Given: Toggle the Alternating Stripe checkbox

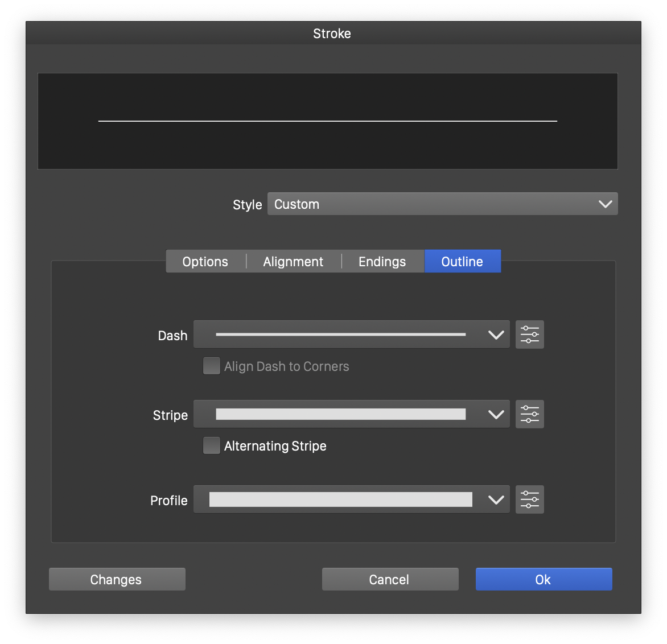Looking at the screenshot, I should point(212,445).
